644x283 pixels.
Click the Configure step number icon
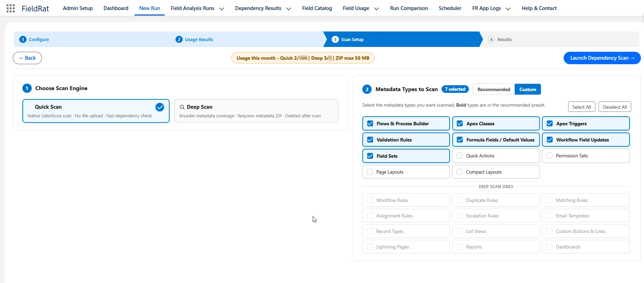23,39
